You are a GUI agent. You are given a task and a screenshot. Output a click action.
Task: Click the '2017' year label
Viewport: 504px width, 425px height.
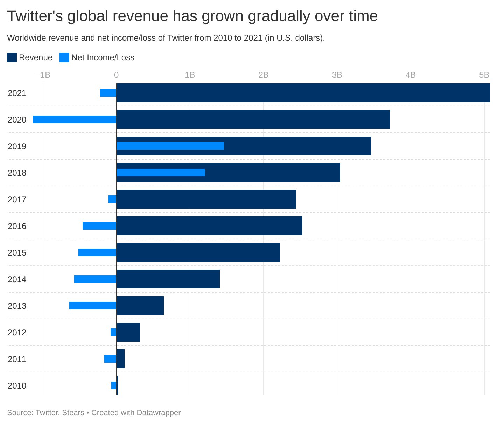click(x=17, y=200)
